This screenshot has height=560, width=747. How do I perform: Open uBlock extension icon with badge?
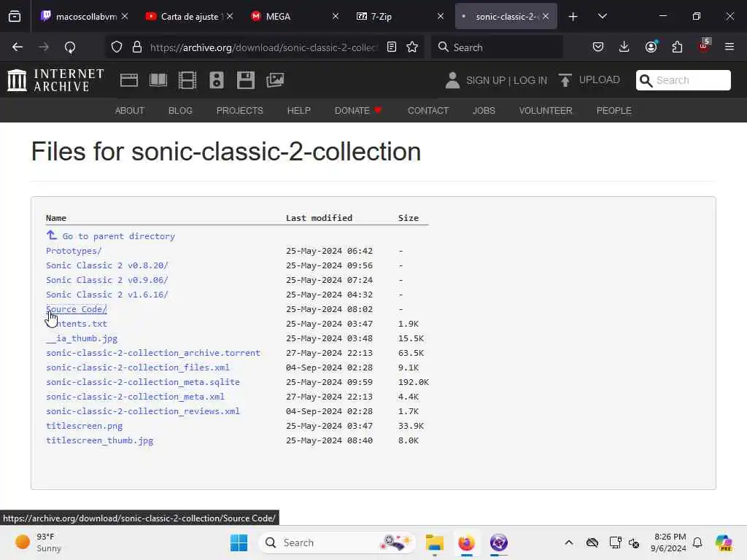(704, 46)
